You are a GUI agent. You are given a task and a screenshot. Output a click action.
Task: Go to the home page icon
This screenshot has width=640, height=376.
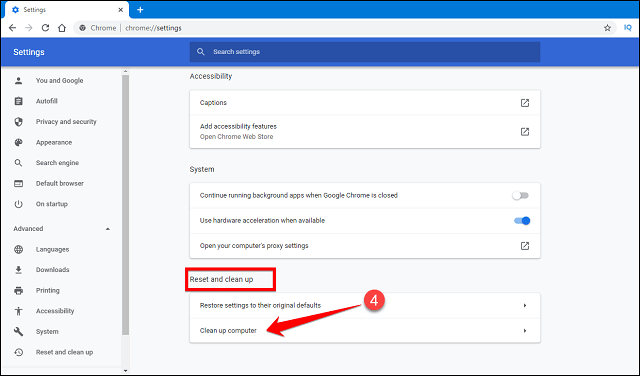(x=62, y=28)
